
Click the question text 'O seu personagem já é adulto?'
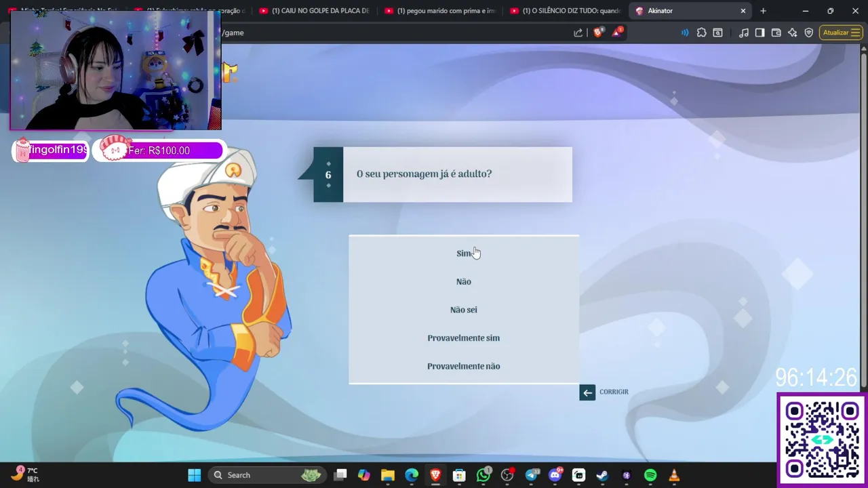[x=424, y=174]
